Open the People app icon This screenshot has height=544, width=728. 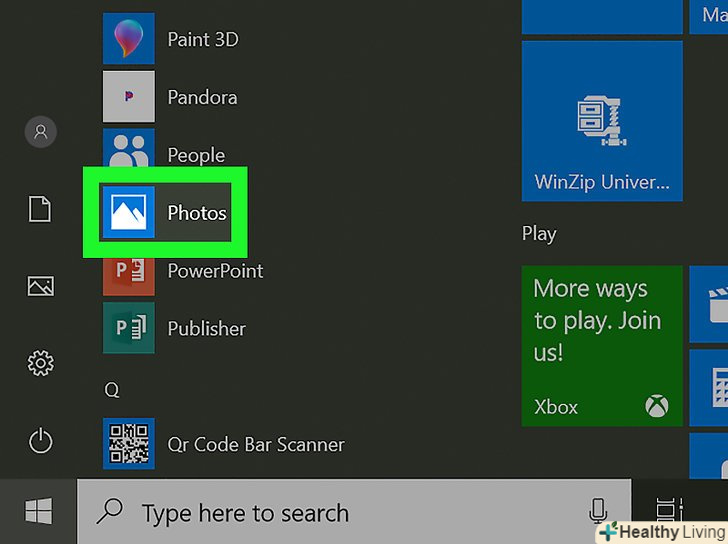pos(129,148)
